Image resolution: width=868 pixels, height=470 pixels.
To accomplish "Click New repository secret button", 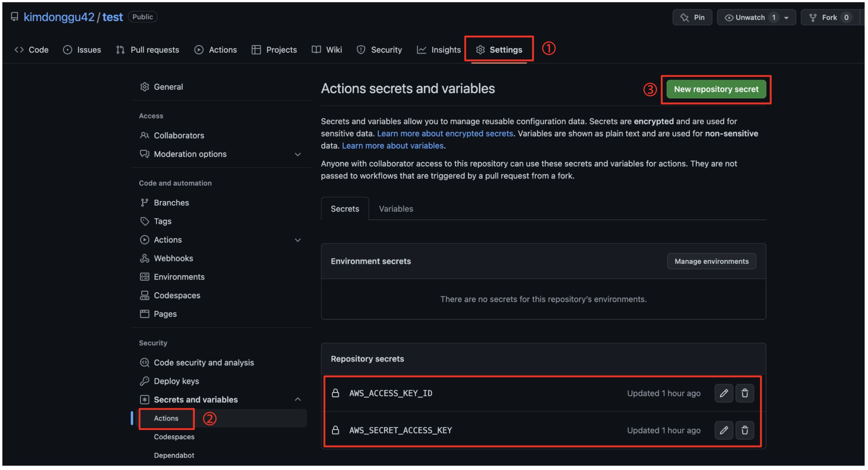I will [x=716, y=90].
